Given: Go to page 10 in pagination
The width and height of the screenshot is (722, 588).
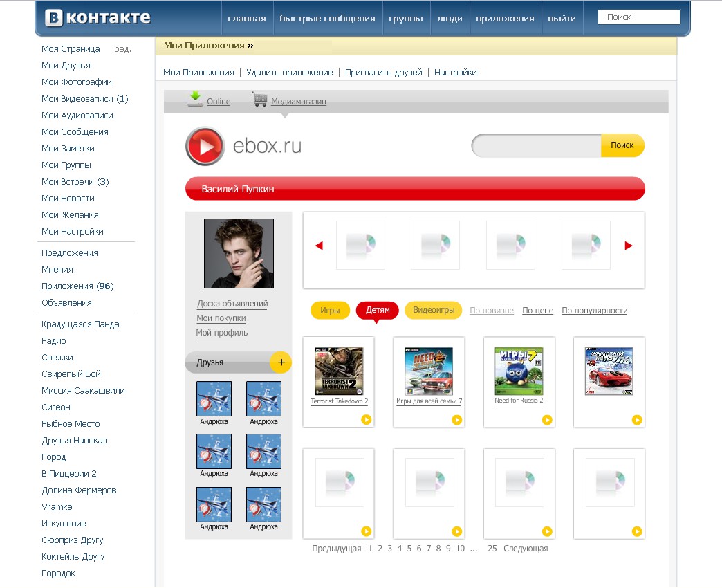Looking at the screenshot, I should [460, 549].
